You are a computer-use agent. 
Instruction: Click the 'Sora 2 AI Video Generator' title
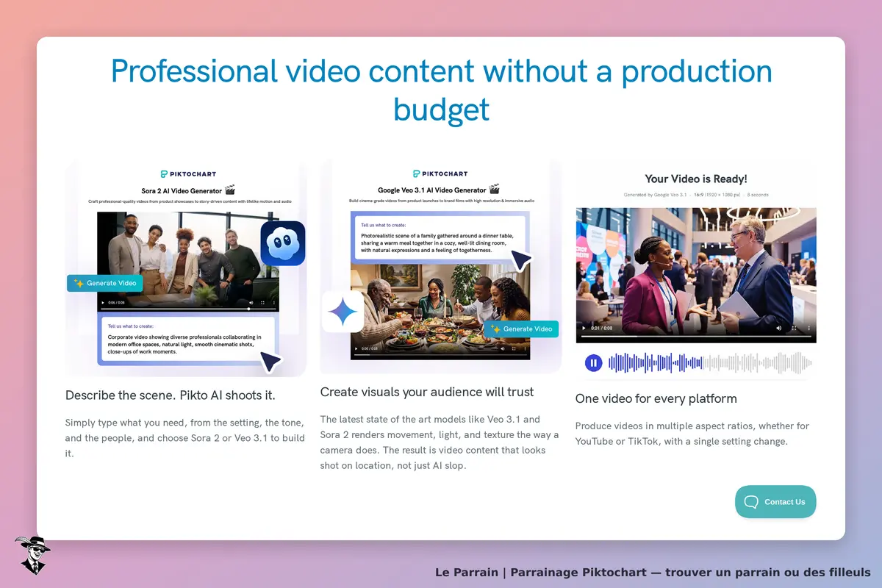pyautogui.click(x=182, y=190)
